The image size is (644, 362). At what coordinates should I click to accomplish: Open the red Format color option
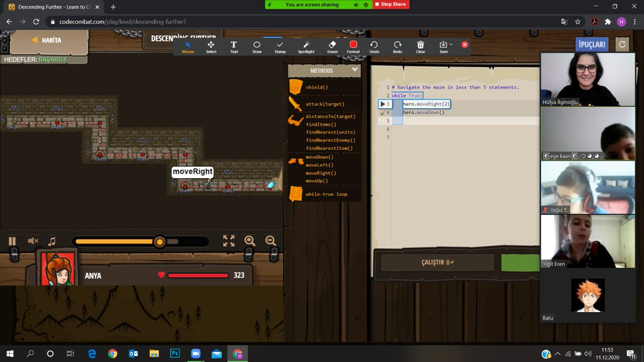click(353, 47)
